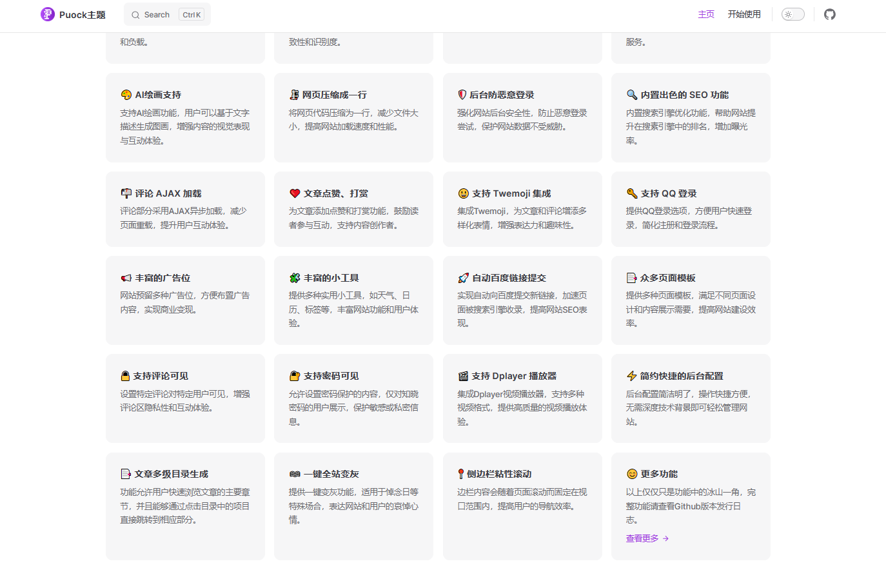Click the rocket icon on 自动百度链接提交 card

click(463, 277)
